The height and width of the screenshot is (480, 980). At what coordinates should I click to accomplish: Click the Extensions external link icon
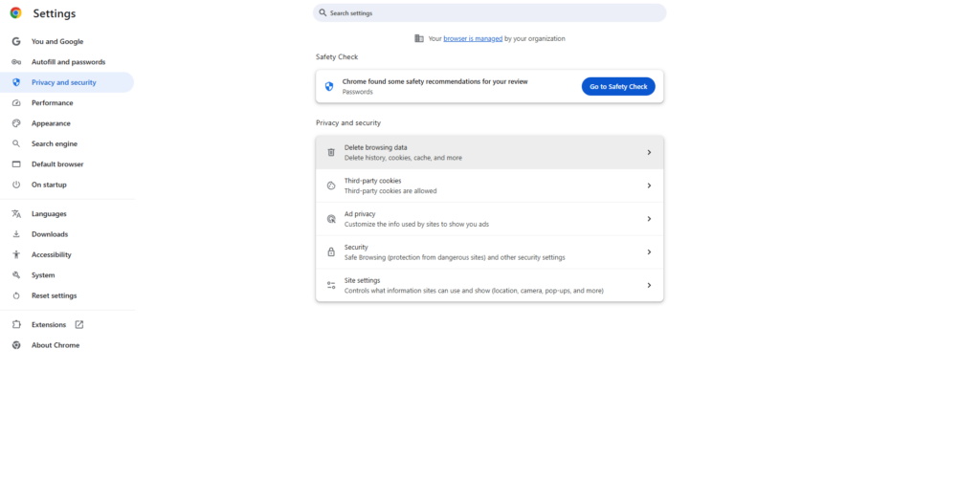[79, 325]
